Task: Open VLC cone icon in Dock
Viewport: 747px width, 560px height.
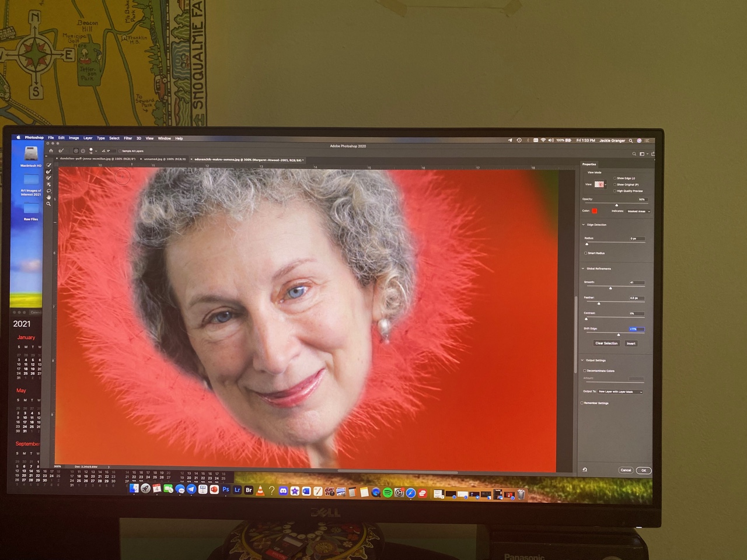Action: point(260,491)
